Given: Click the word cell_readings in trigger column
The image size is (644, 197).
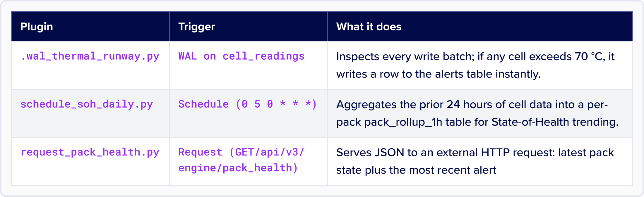Looking at the screenshot, I should click(263, 56).
